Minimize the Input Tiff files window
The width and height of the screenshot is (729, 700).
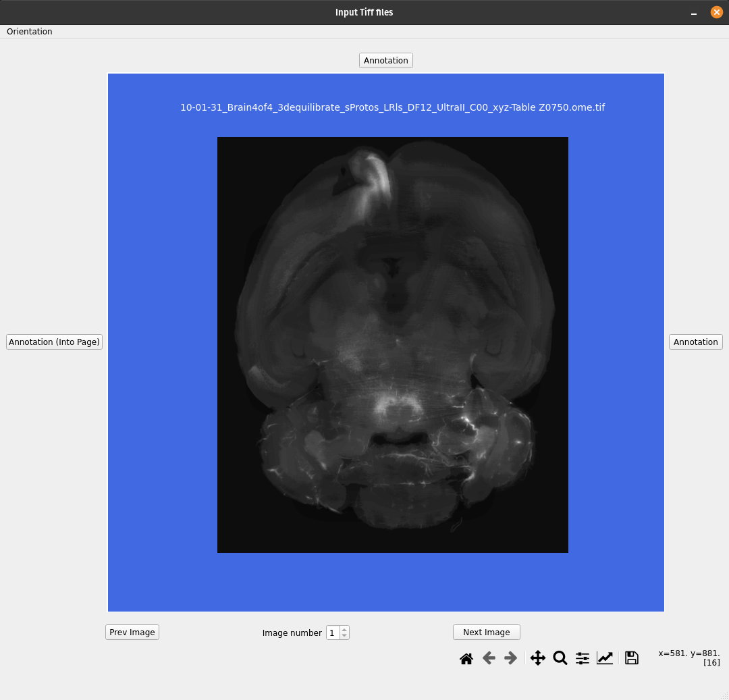click(694, 13)
